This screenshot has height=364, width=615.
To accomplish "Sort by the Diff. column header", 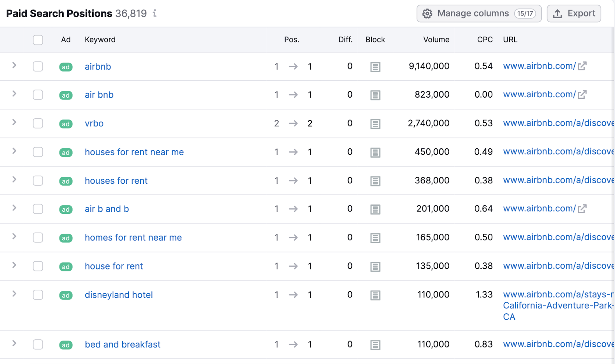I will point(345,40).
